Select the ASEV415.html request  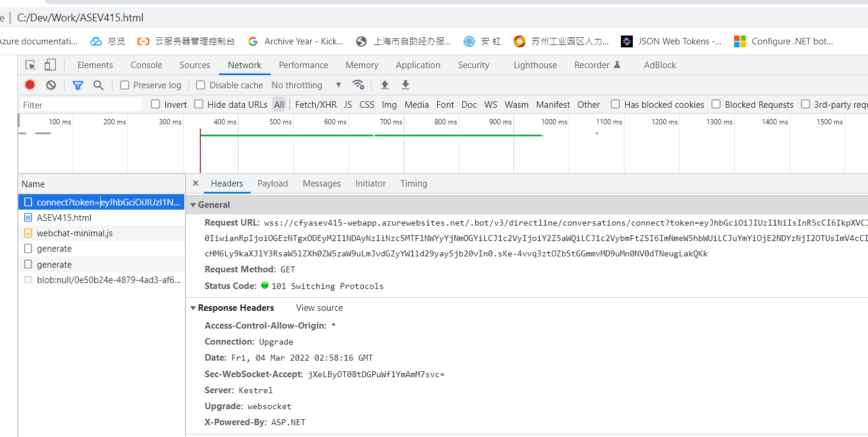click(65, 217)
